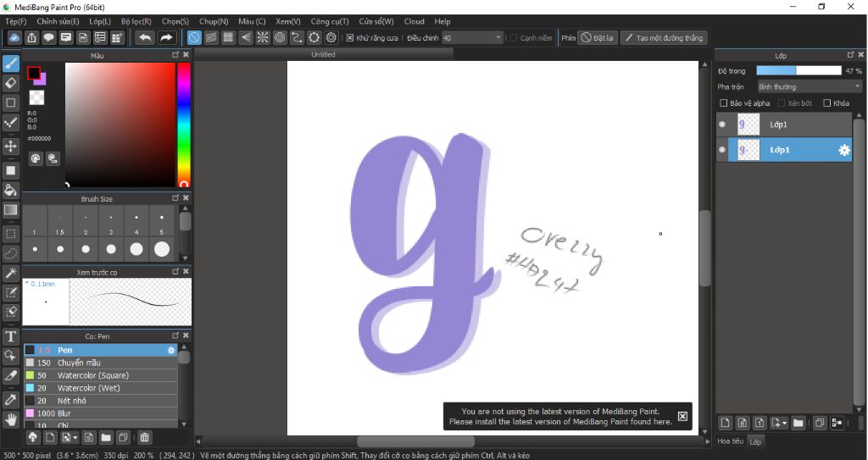Choose the Text tool
Image resolution: width=868 pixels, height=460 pixels.
(x=11, y=336)
